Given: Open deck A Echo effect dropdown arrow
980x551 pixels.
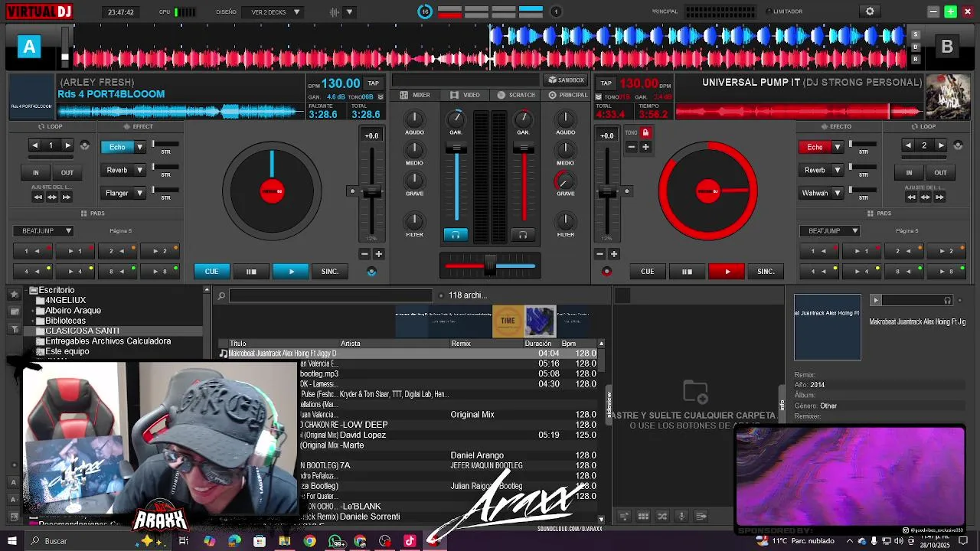Looking at the screenshot, I should pyautogui.click(x=139, y=147).
